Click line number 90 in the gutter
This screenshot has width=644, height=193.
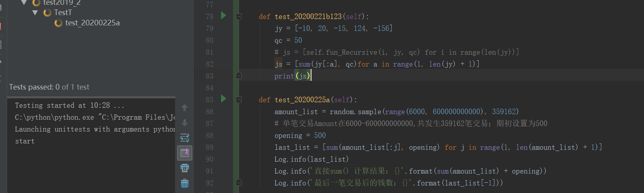(x=210, y=159)
